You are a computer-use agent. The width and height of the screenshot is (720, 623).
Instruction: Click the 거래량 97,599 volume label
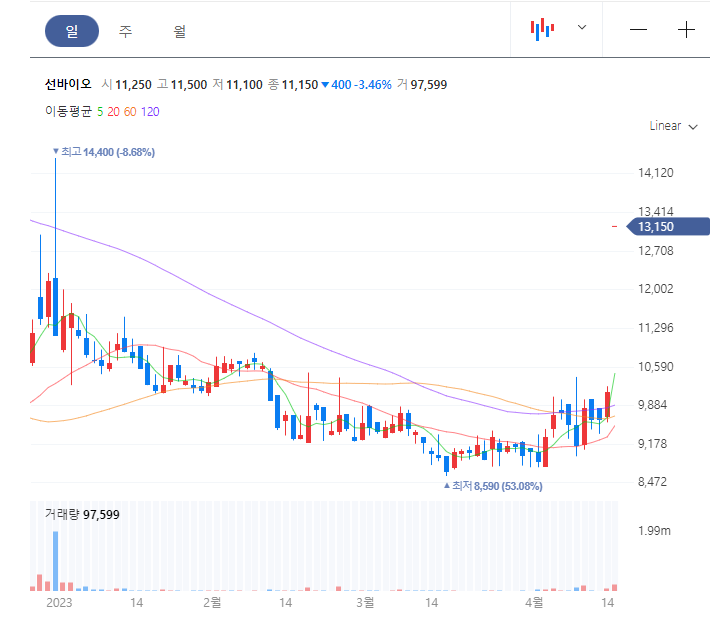tap(82, 514)
